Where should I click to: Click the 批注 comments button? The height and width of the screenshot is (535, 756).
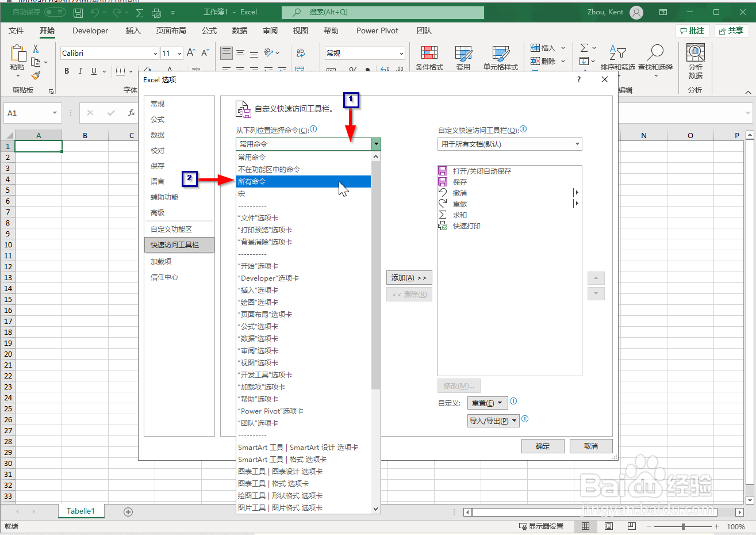coord(692,30)
